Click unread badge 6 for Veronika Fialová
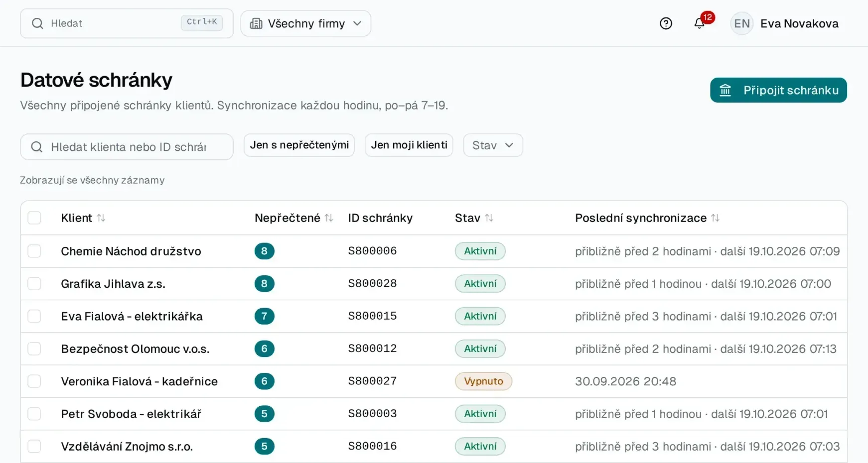868x463 pixels. point(264,381)
